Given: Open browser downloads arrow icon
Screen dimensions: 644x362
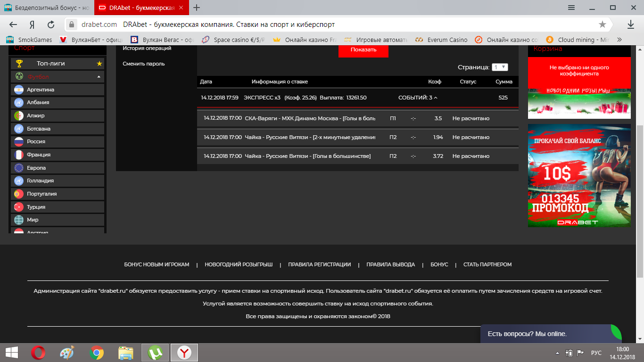Looking at the screenshot, I should click(631, 25).
